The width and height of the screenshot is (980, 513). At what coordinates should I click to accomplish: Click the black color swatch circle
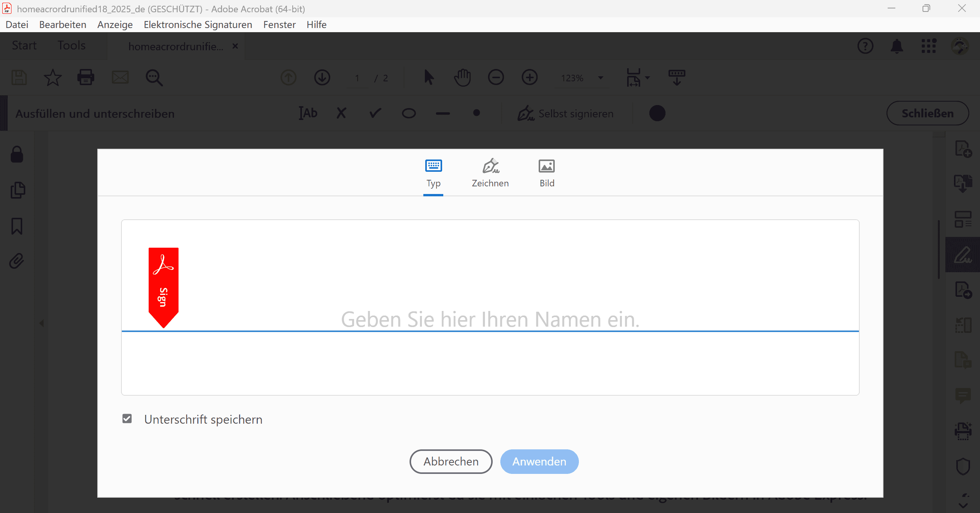point(657,113)
